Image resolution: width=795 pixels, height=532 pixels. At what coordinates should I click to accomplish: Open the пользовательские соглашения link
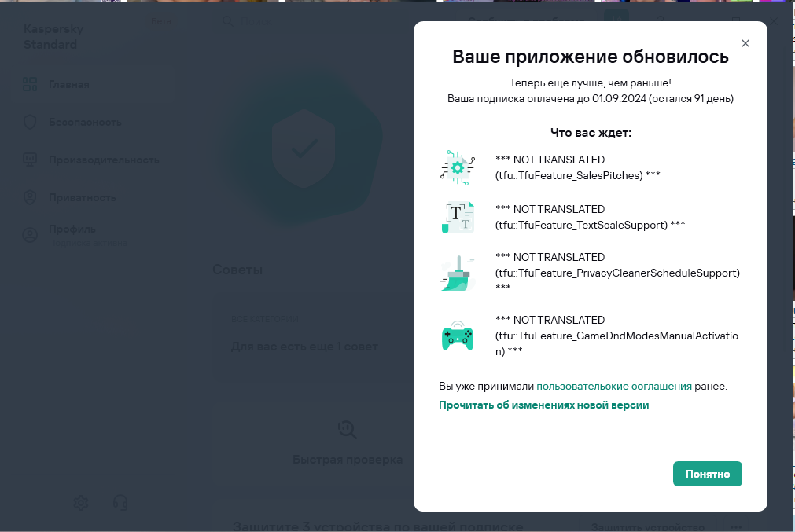(614, 387)
